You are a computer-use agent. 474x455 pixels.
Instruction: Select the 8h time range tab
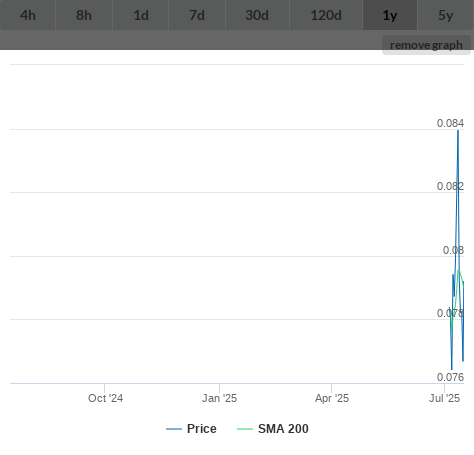(x=84, y=15)
